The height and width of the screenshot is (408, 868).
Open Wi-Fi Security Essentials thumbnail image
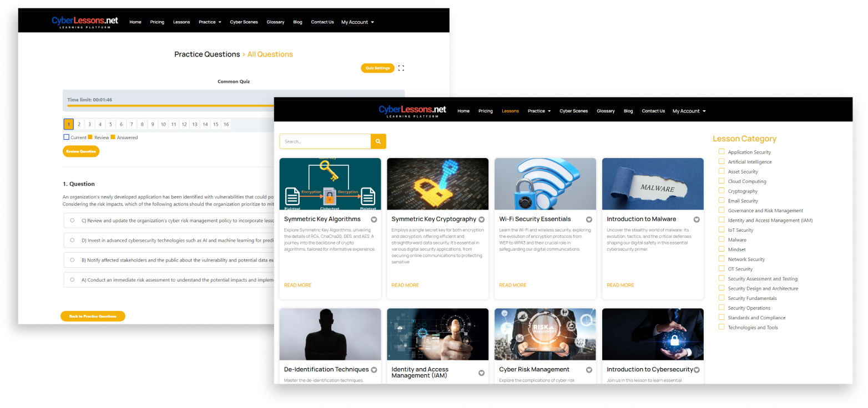545,184
